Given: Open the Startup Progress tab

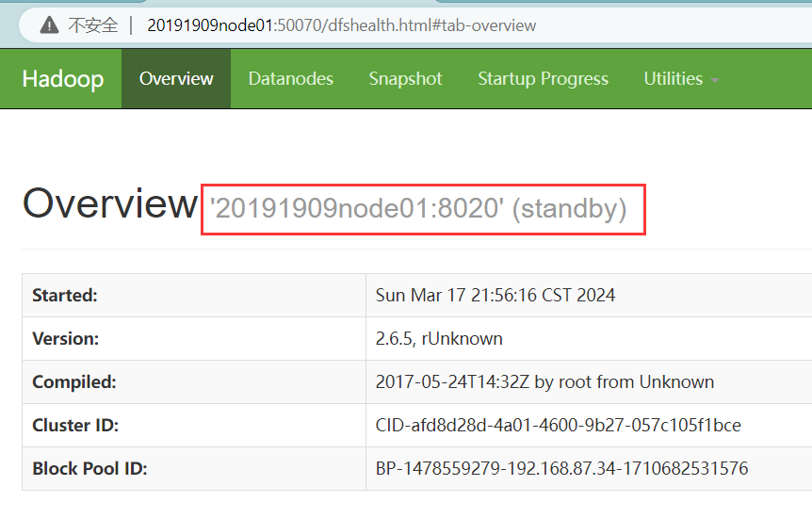Looking at the screenshot, I should point(543,79).
